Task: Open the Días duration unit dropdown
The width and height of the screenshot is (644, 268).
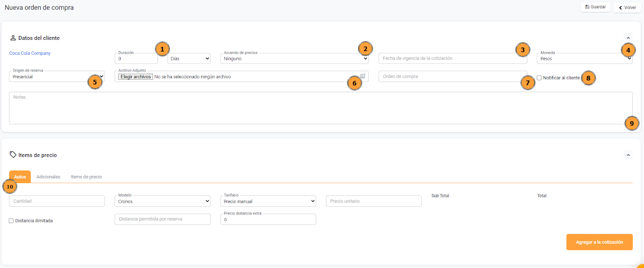Action: click(x=189, y=59)
